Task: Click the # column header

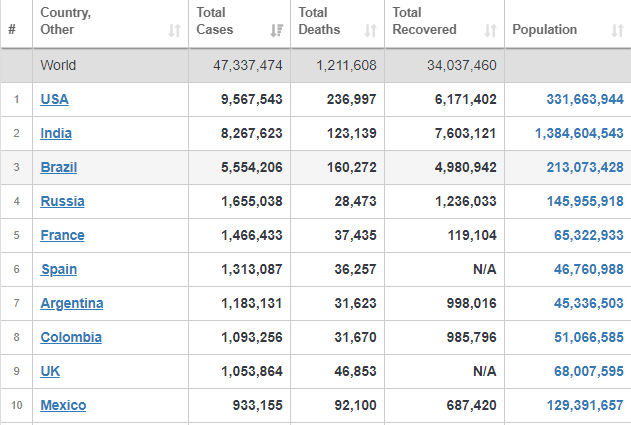Action: [12, 29]
